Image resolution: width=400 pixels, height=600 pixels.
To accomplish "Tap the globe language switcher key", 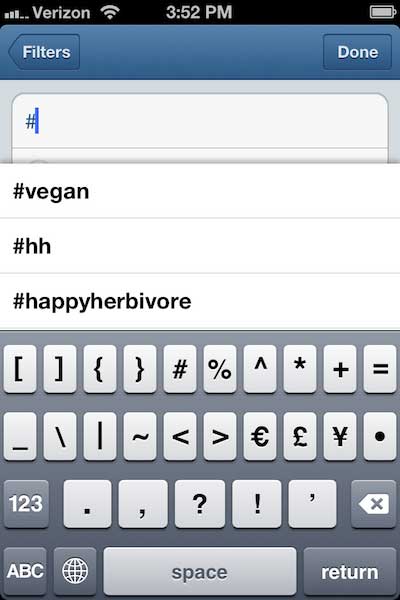I will [x=75, y=571].
